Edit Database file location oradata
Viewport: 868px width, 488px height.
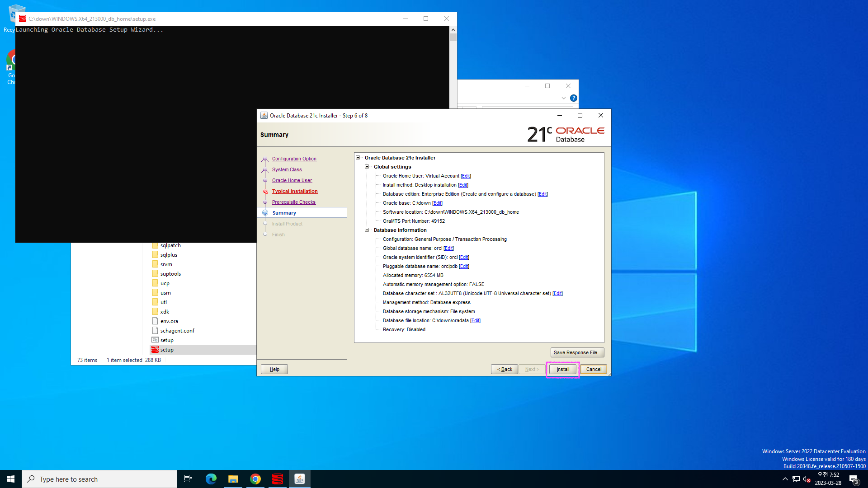coord(475,320)
